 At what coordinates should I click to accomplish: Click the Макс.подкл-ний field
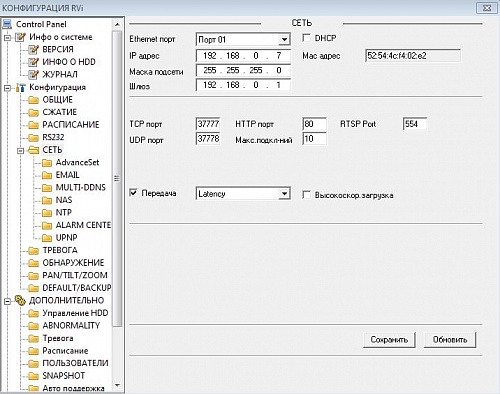(314, 139)
